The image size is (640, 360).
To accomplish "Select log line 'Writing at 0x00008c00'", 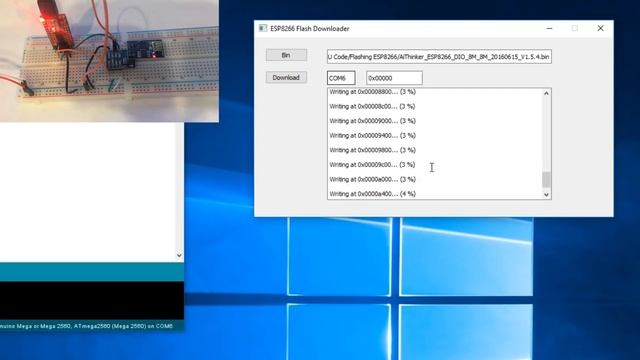I will tap(372, 106).
